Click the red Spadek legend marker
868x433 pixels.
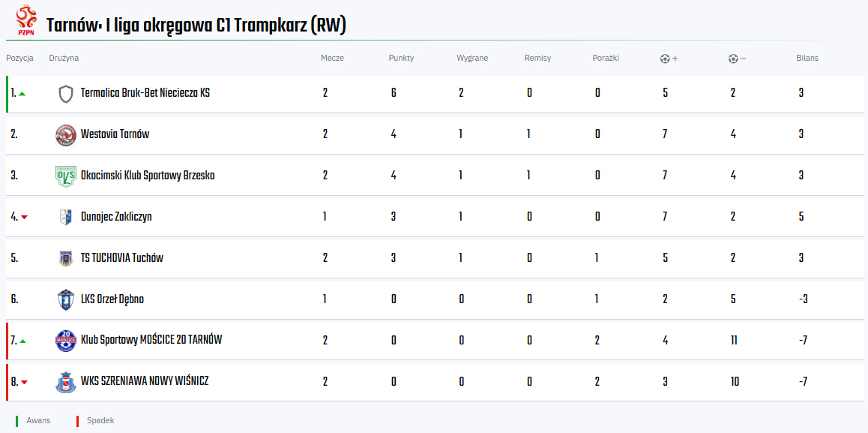[x=77, y=421]
